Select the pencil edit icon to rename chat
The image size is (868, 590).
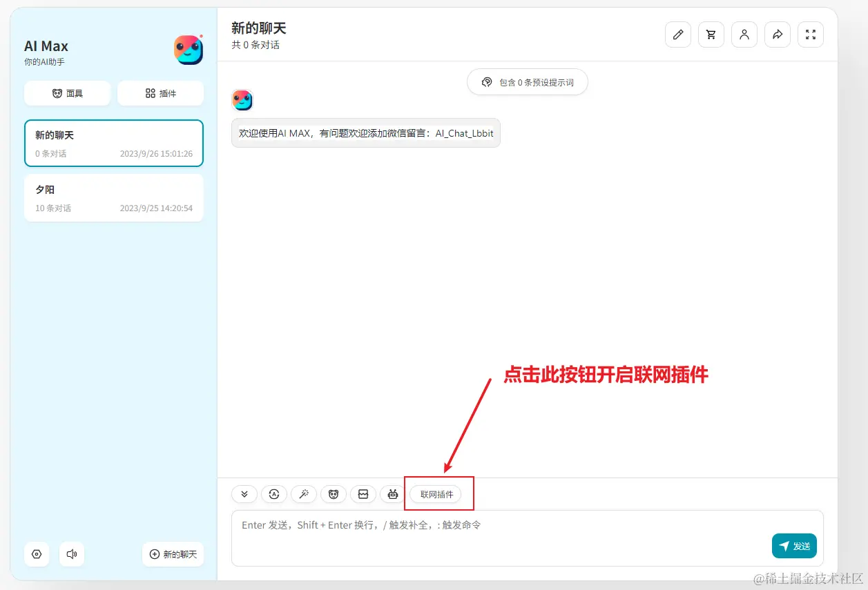[677, 35]
